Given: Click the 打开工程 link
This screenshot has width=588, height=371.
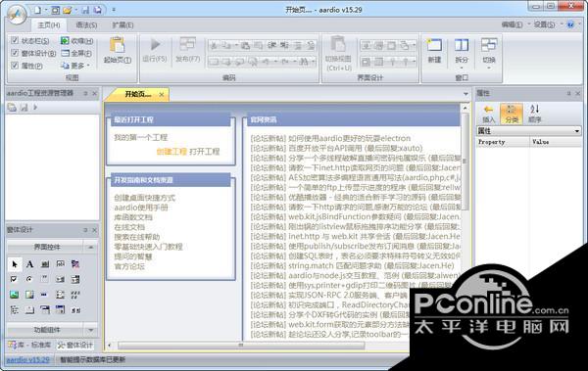Looking at the screenshot, I should point(205,152).
